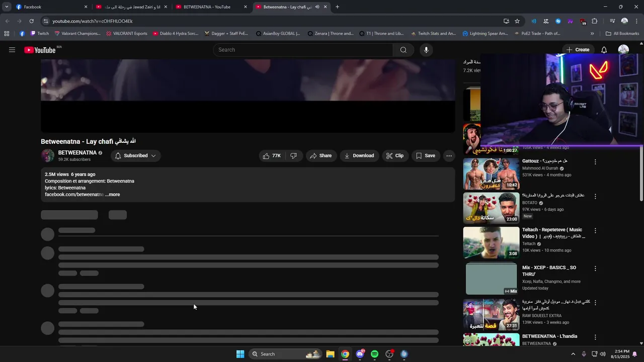The width and height of the screenshot is (644, 362).
Task: Download the video
Action: pos(359,156)
